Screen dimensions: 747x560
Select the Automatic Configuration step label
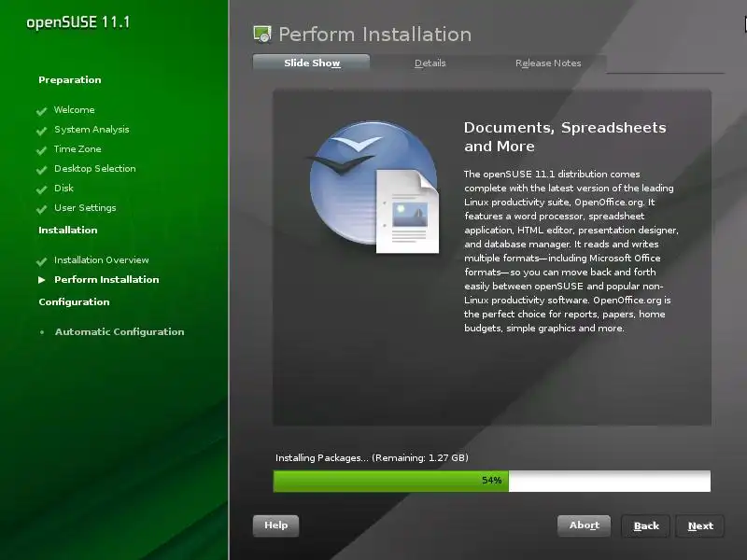(x=120, y=331)
